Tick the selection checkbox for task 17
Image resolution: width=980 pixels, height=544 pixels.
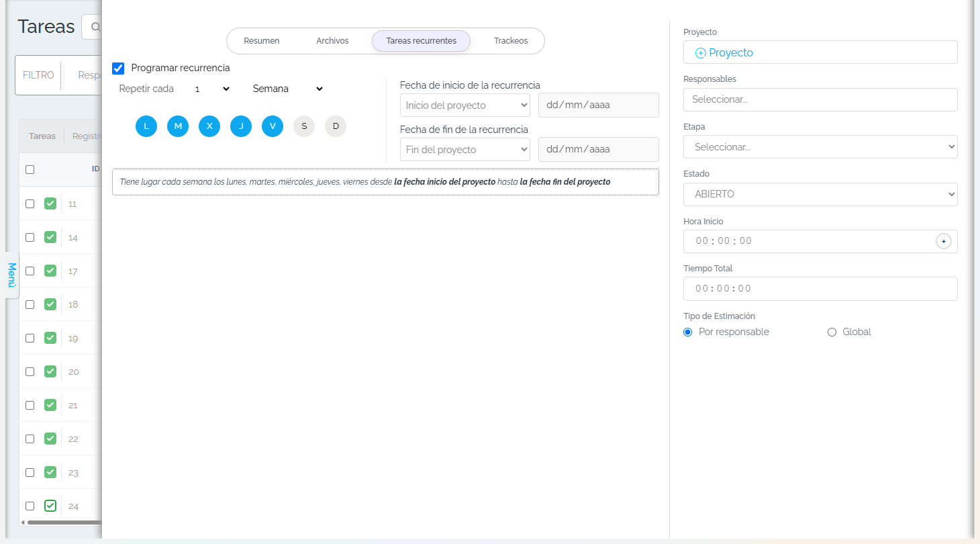pyautogui.click(x=30, y=271)
